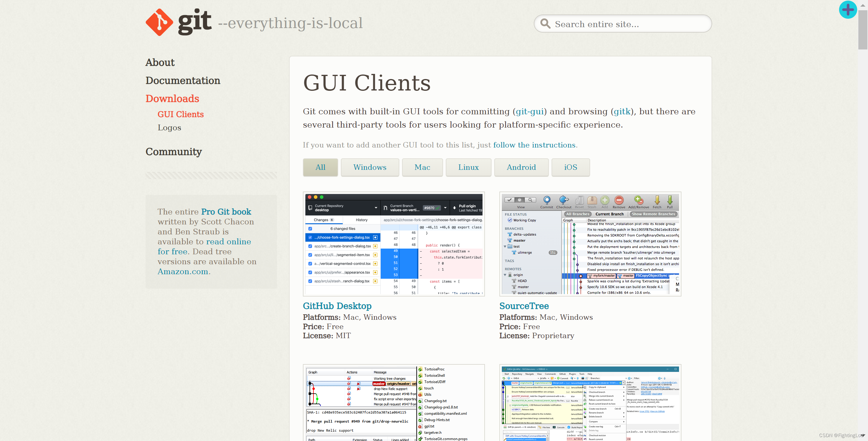Click 'License: MIT' under GitHub Desktop
Image resolution: width=868 pixels, height=441 pixels.
pyautogui.click(x=327, y=336)
